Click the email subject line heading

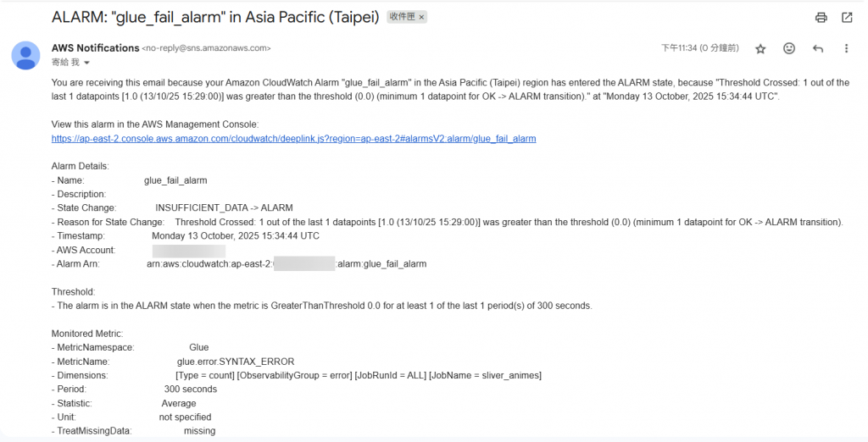pyautogui.click(x=215, y=17)
